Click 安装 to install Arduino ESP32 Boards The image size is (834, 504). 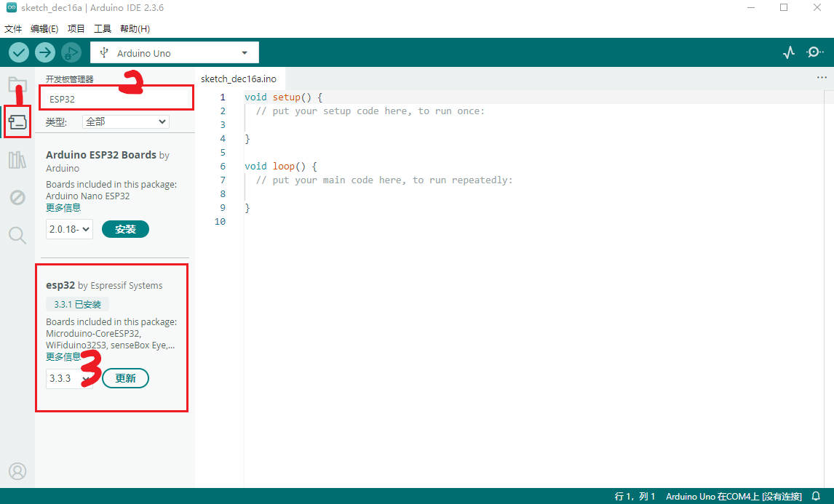click(125, 228)
